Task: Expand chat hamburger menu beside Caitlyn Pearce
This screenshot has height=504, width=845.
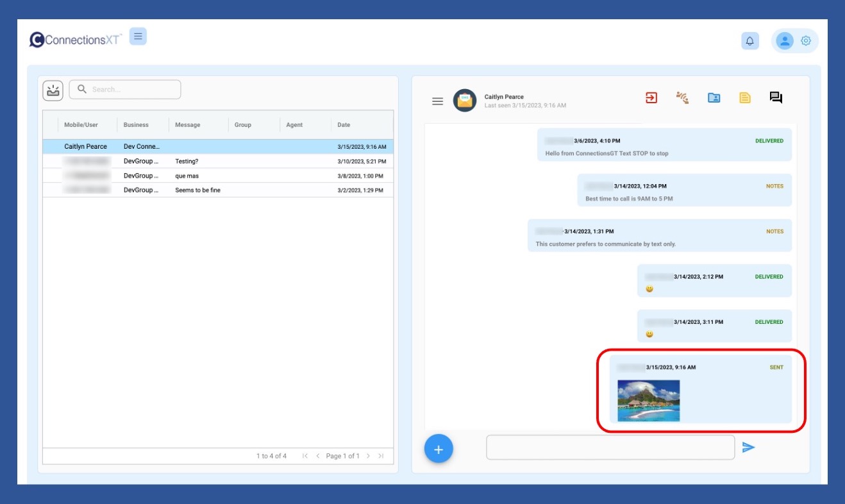Action: 437,101
